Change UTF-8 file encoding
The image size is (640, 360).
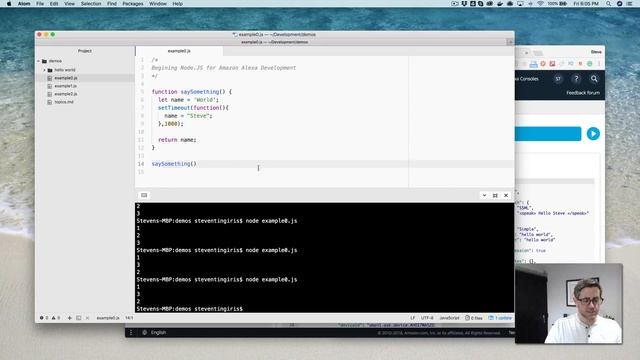click(427, 318)
